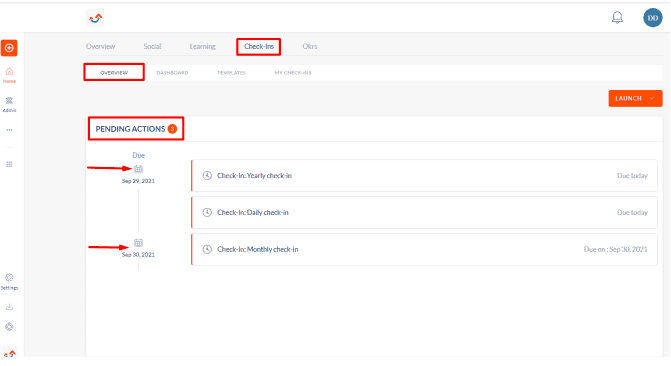The image size is (671, 366).
Task: Click the Sep 29, 2021 date label
Action: coord(138,181)
